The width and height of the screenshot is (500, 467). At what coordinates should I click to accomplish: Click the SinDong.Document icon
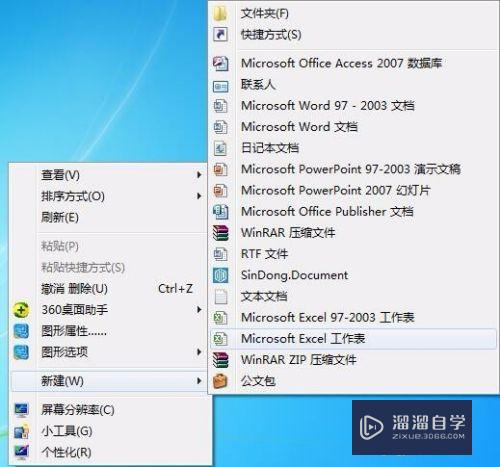coord(221,275)
